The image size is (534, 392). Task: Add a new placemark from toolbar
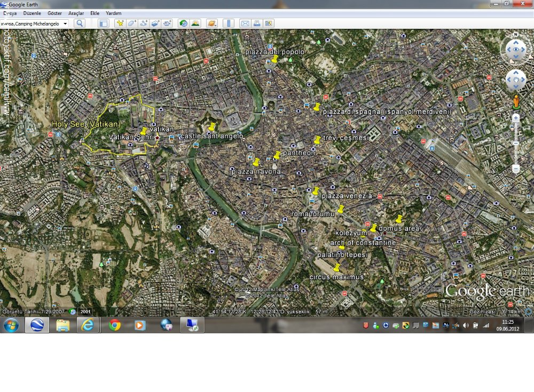click(x=120, y=23)
